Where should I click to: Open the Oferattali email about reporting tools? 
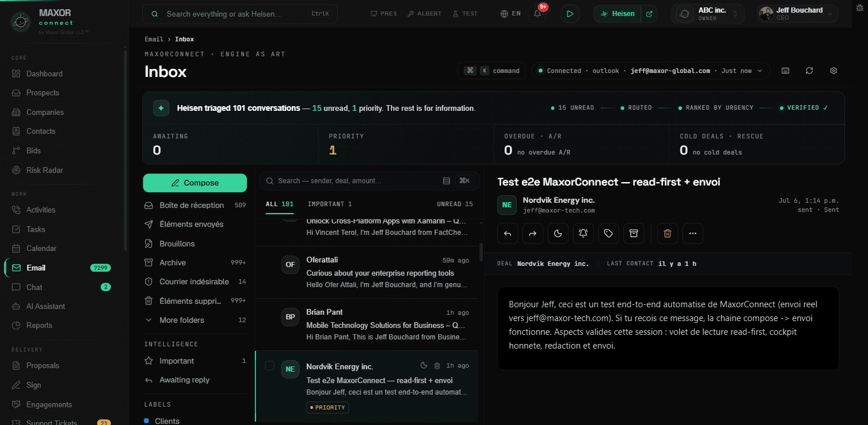click(367, 273)
